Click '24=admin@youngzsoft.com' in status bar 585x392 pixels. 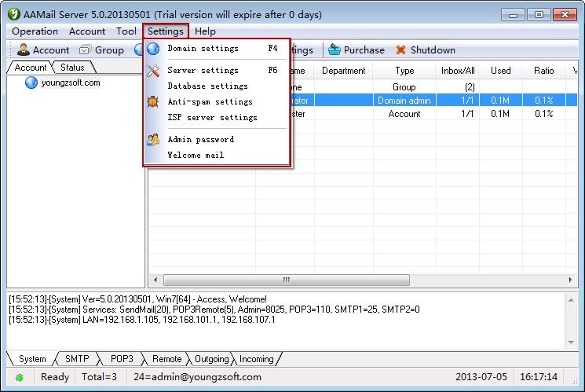(197, 377)
